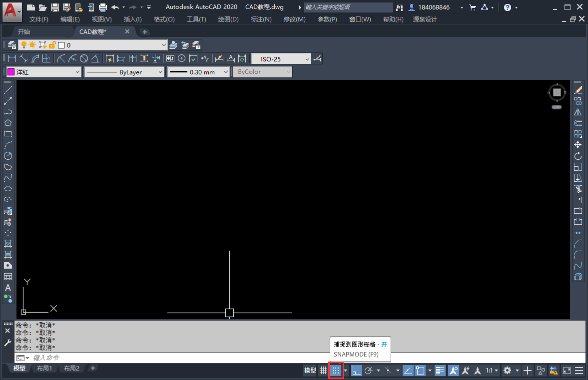The width and height of the screenshot is (588, 380).
Task: Open the text tool marked A
Action: (7, 289)
